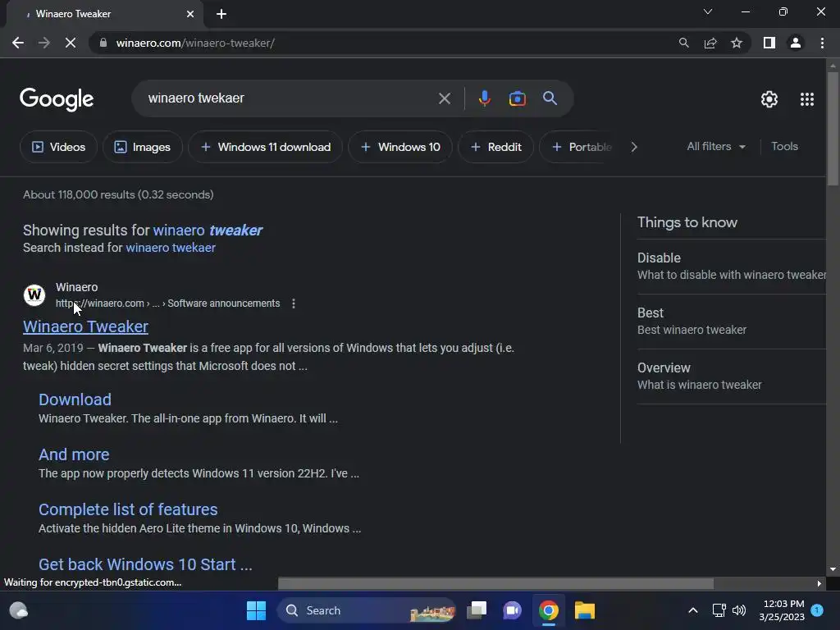Image resolution: width=840 pixels, height=630 pixels.
Task: Open Complete list of features link
Action: [x=128, y=509]
